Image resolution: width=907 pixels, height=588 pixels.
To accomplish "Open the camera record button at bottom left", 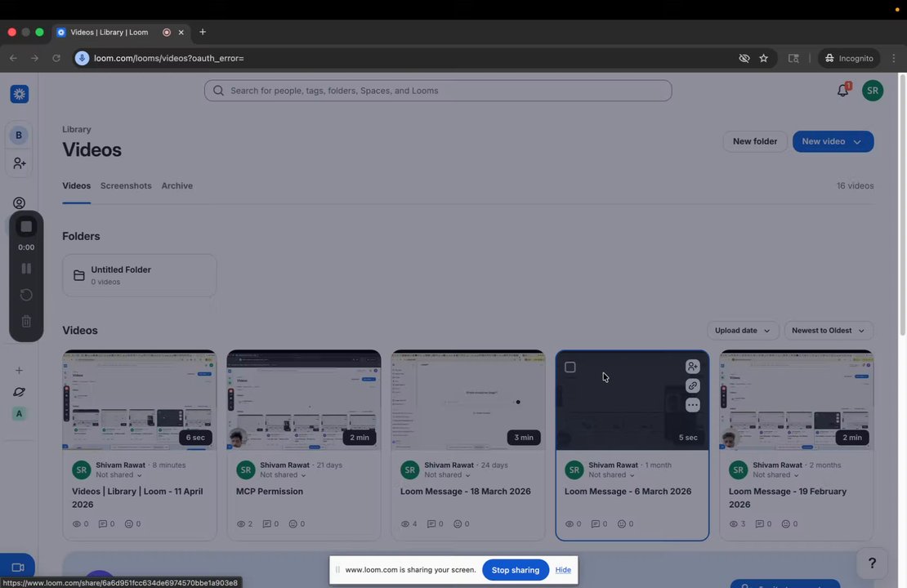I will (x=18, y=568).
